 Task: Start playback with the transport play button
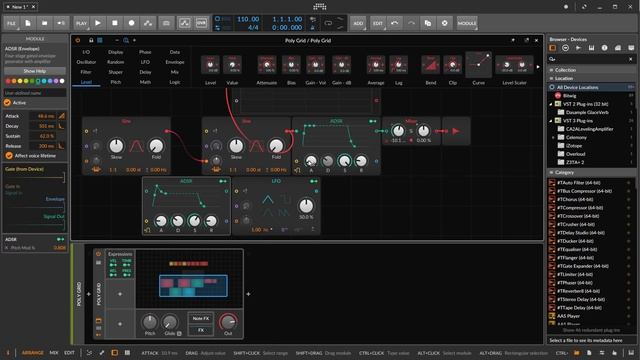coord(98,23)
